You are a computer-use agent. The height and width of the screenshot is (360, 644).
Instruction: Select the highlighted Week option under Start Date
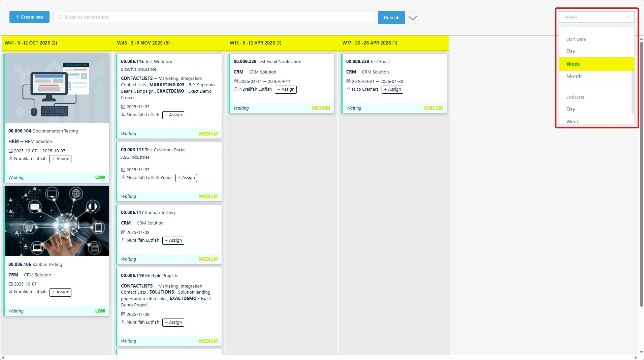(x=596, y=64)
